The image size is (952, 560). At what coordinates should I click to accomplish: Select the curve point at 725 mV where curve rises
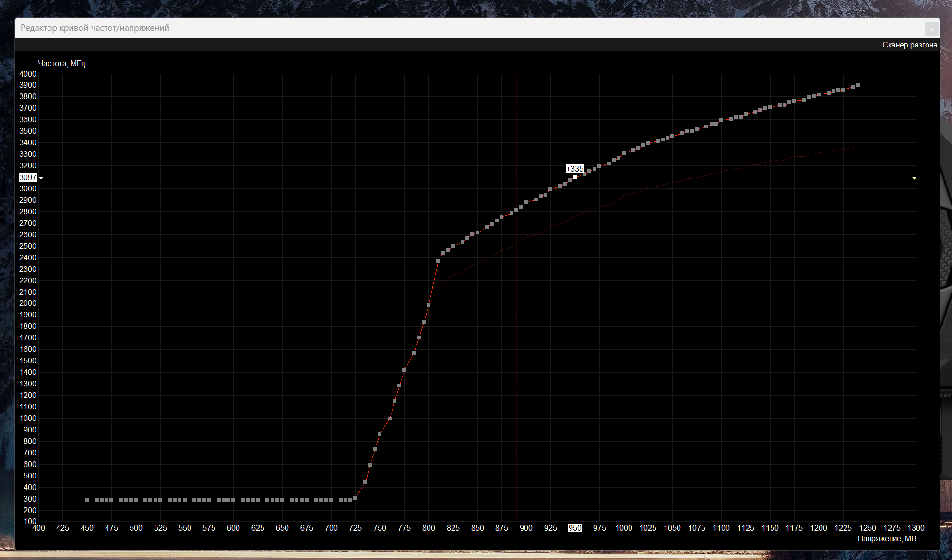(x=355, y=498)
